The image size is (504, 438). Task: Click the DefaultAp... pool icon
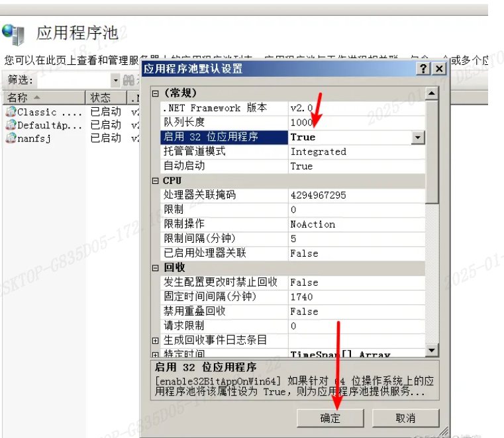(x=11, y=125)
